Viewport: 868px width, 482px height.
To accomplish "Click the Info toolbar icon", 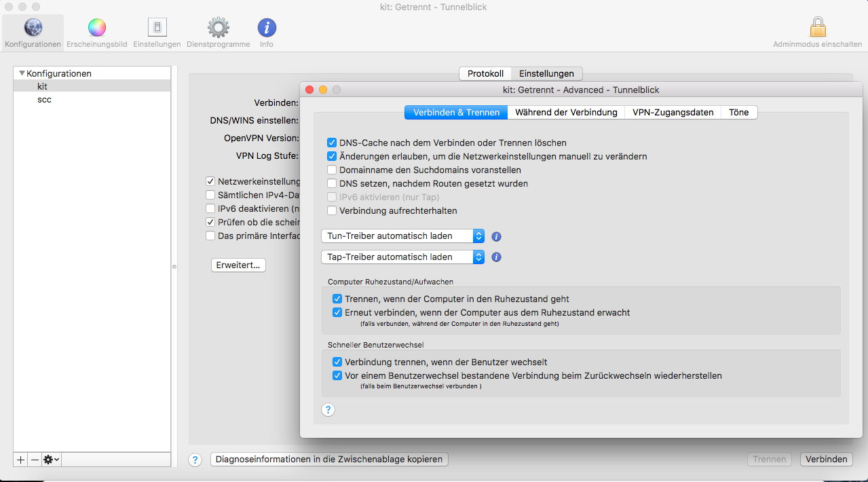I will tap(267, 28).
